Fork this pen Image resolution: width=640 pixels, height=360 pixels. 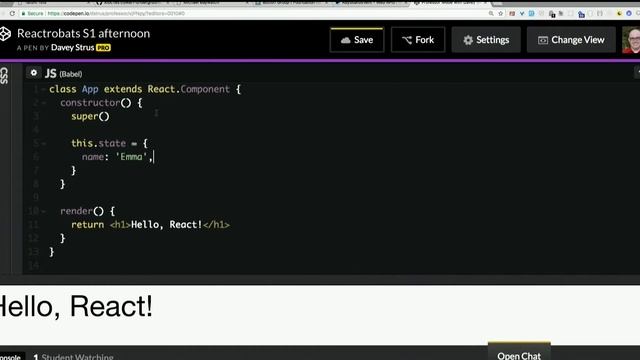[x=418, y=40]
